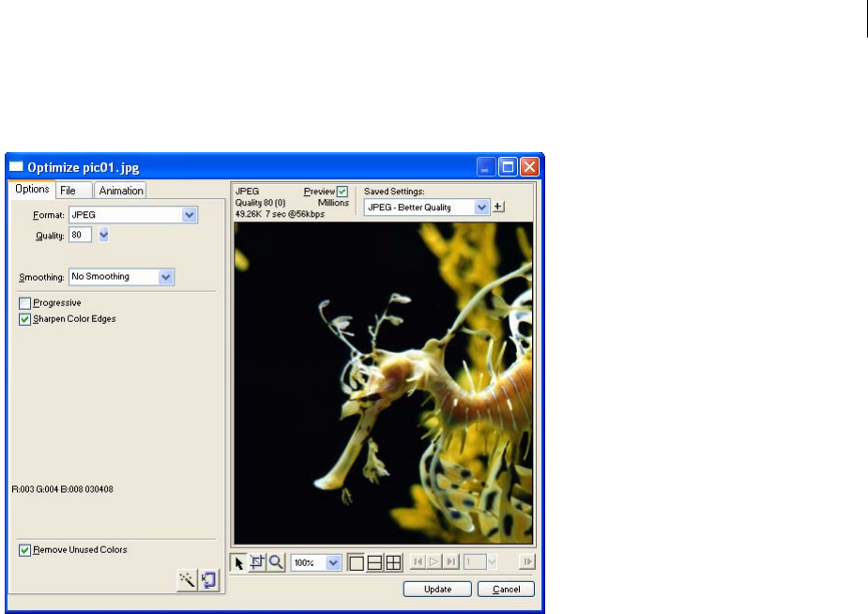
Task: Maximize the Optimize pic01.jpg window
Action: coord(508,167)
